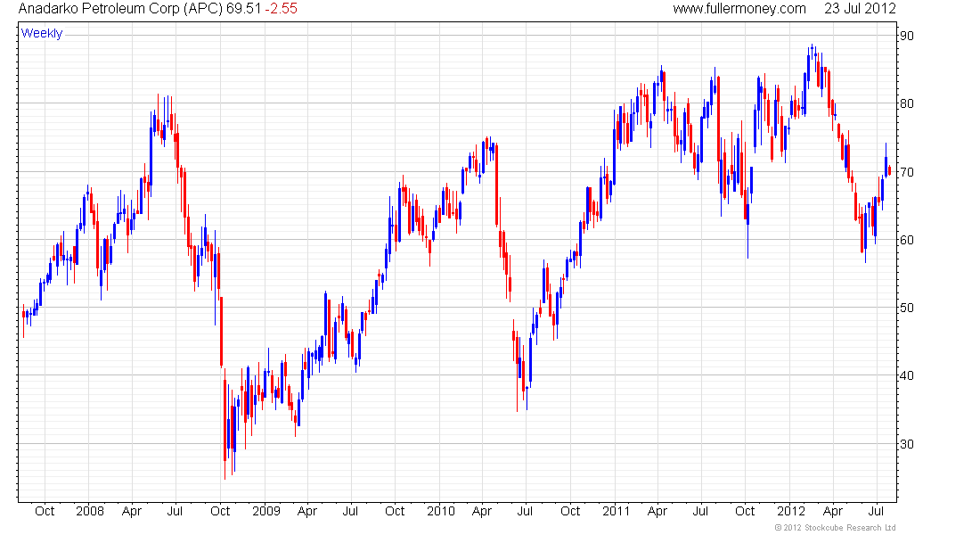Open the www.fullermoney.com link text
The height and width of the screenshot is (535, 980).
point(739,9)
